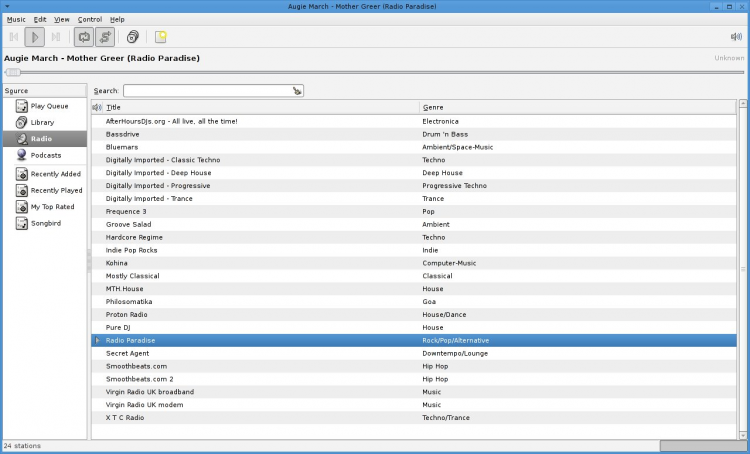Click the Drum 'n Bass genre cell
750x454 pixels.
pyautogui.click(x=445, y=134)
